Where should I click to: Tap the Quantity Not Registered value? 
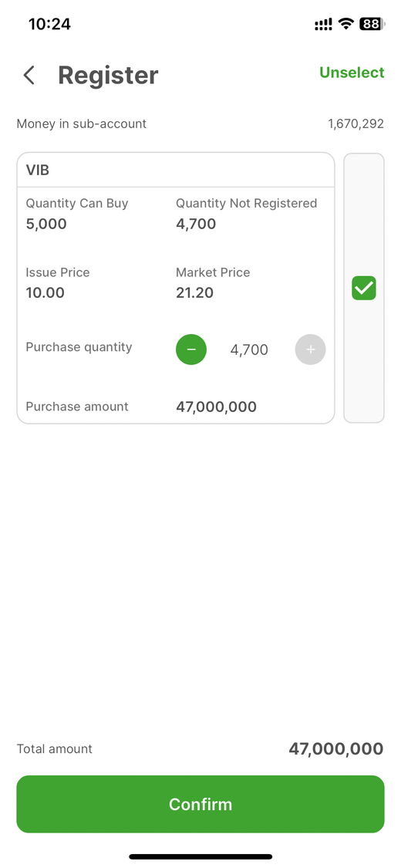[196, 225]
